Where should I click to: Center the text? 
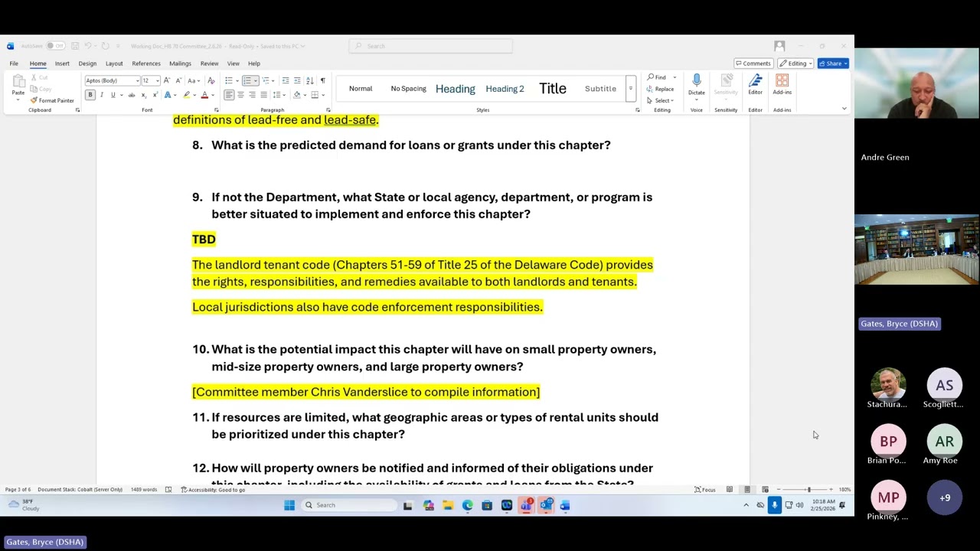point(240,95)
